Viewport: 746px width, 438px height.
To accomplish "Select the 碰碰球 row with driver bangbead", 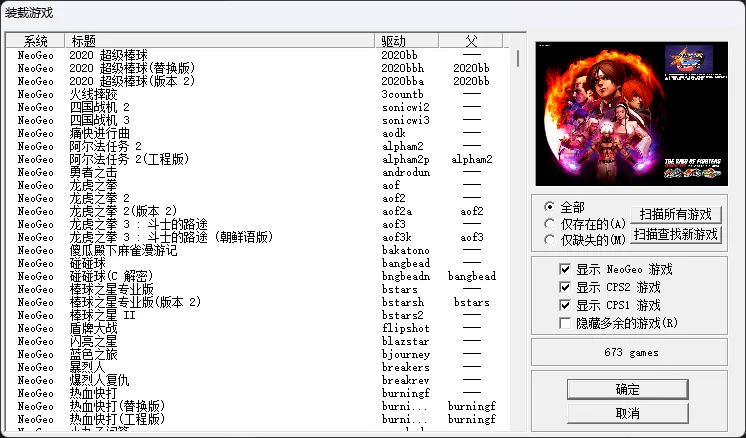I will click(257, 263).
